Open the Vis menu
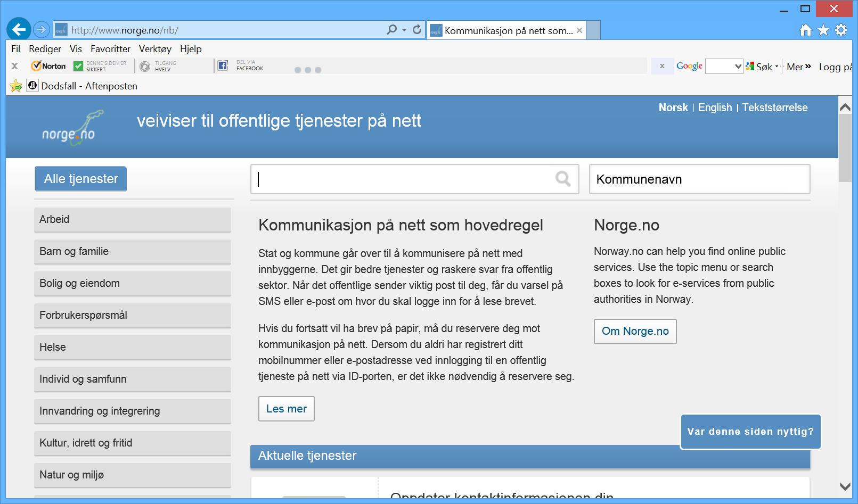The width and height of the screenshot is (858, 504). pyautogui.click(x=76, y=49)
